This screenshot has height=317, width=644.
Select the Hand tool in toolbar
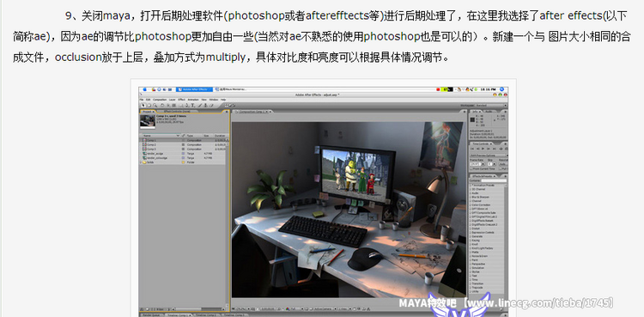[x=149, y=106]
